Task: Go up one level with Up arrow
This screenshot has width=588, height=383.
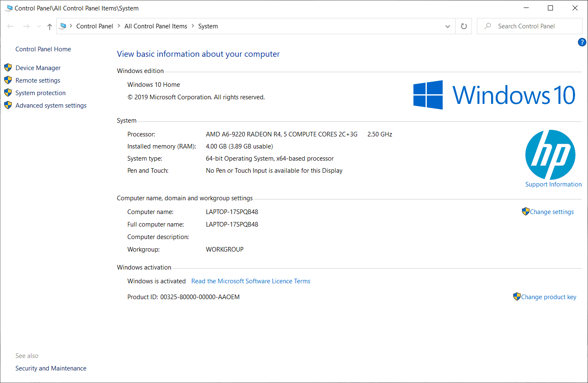Action: click(50, 26)
